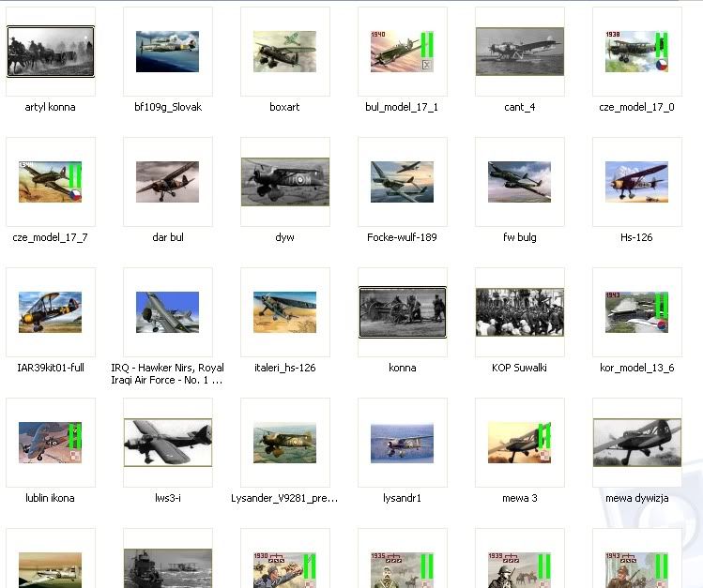Screen dimensions: 703x588
Task: Click the file name 'Hs-126'
Action: pyautogui.click(x=636, y=237)
